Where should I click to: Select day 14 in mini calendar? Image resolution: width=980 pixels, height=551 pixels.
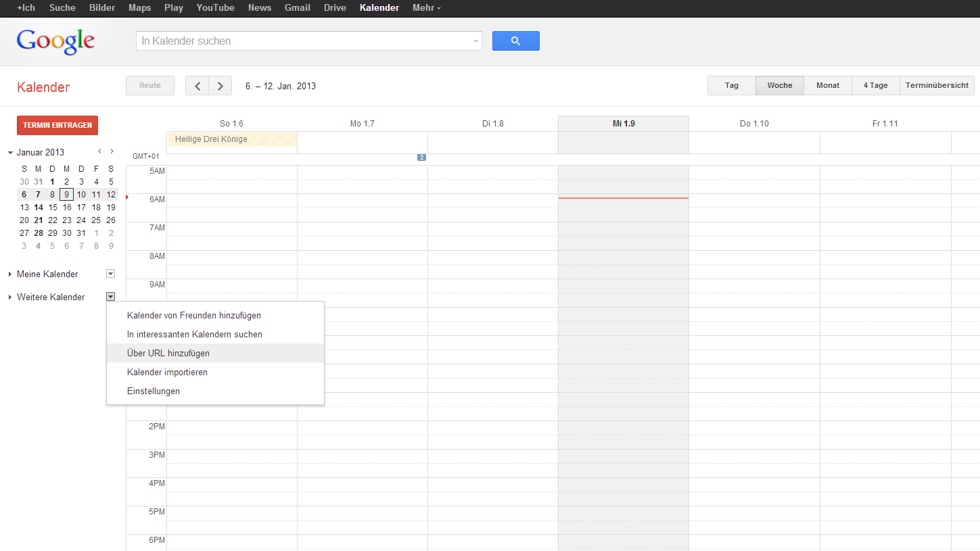click(x=39, y=208)
